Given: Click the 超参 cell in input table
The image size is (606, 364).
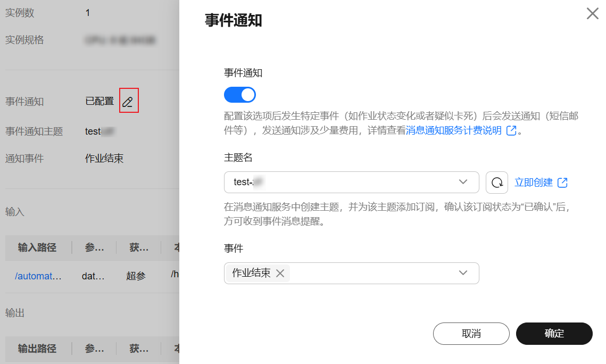Looking at the screenshot, I should (x=136, y=276).
